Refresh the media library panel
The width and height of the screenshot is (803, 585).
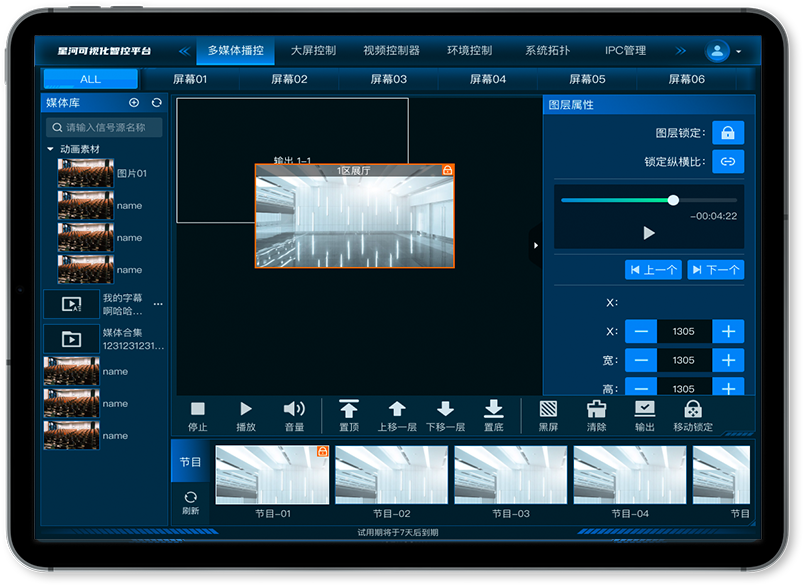pyautogui.click(x=157, y=103)
